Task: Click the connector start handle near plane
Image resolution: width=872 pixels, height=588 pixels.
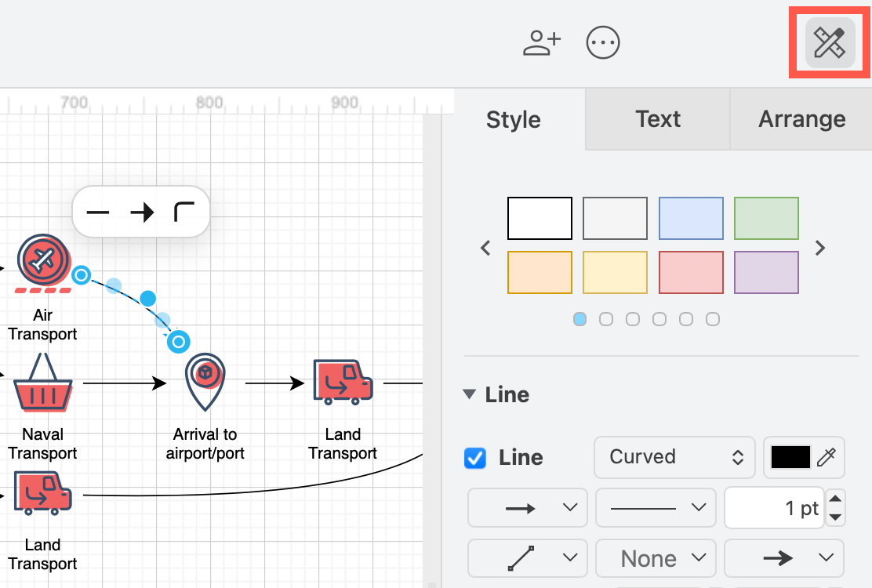Action: pos(82,274)
